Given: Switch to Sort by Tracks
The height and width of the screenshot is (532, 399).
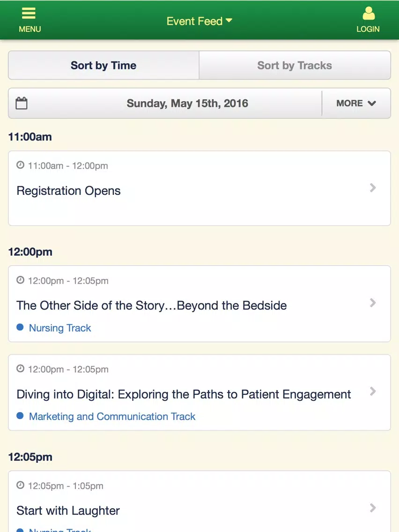Looking at the screenshot, I should [x=295, y=65].
